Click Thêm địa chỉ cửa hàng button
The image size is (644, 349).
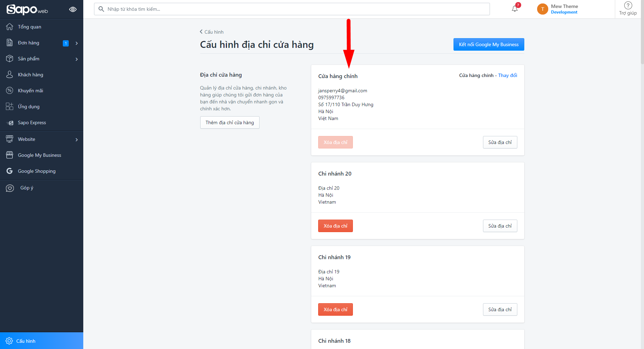pyautogui.click(x=230, y=122)
